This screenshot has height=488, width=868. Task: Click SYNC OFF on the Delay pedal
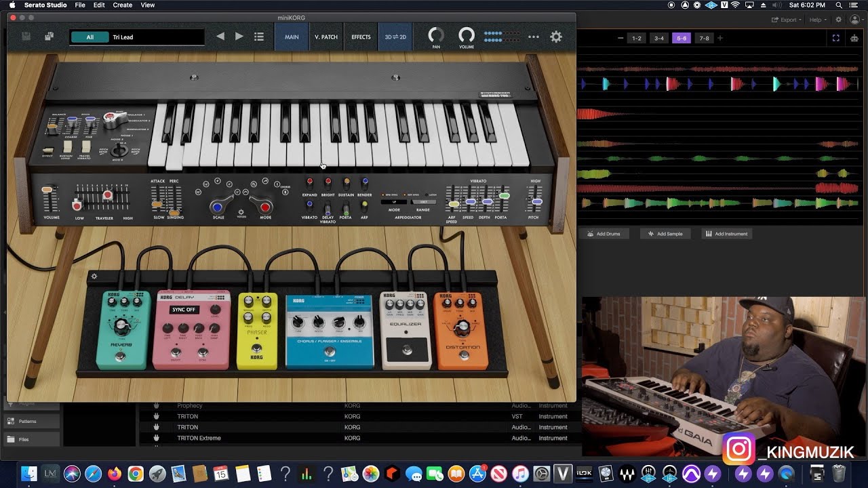point(183,310)
